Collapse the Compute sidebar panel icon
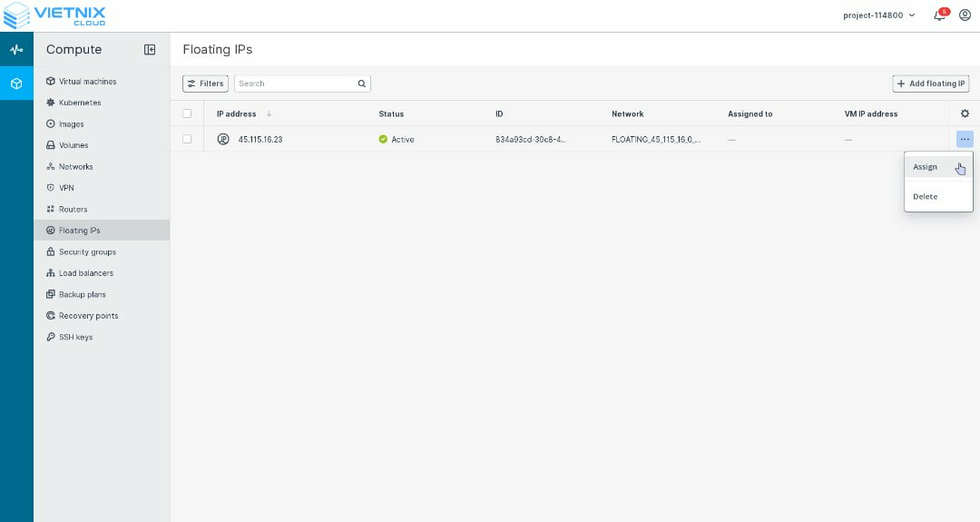The height and width of the screenshot is (522, 980). (150, 49)
